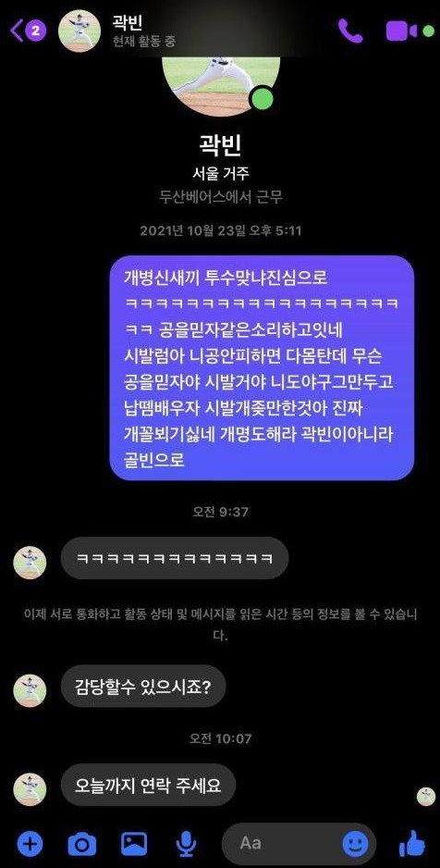Open the camera to take photo

[82, 844]
